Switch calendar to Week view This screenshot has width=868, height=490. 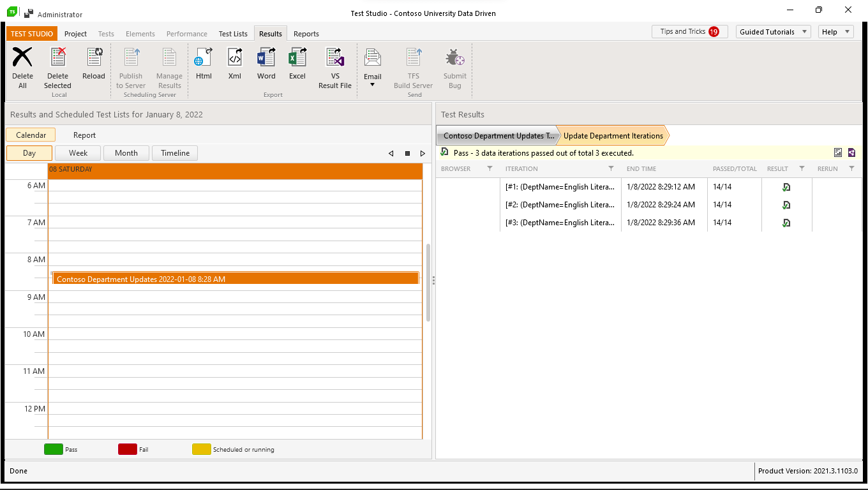[x=78, y=153]
